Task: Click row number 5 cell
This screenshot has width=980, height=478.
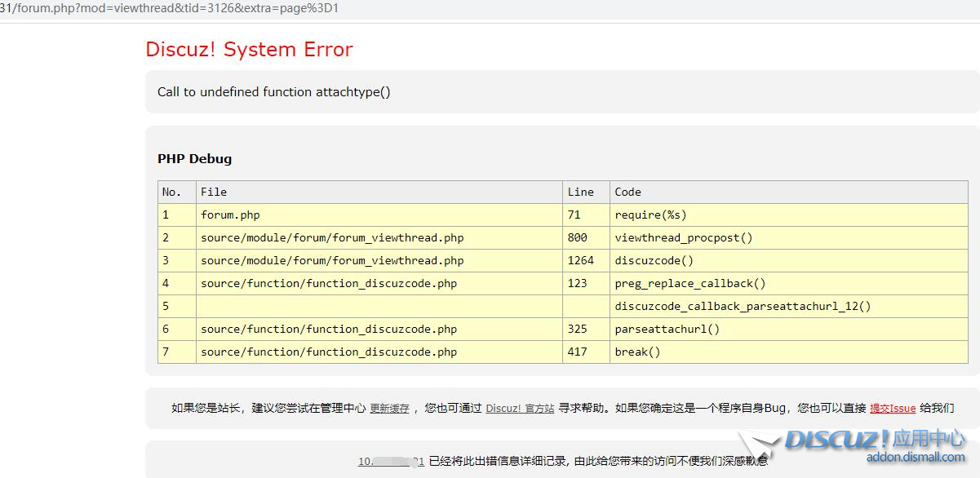Action: click(x=177, y=307)
